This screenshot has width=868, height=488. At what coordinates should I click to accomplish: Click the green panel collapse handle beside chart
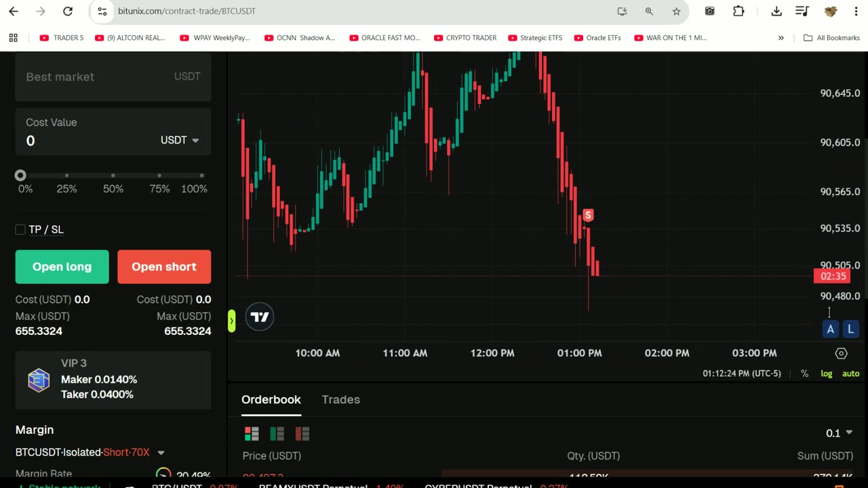tap(231, 320)
